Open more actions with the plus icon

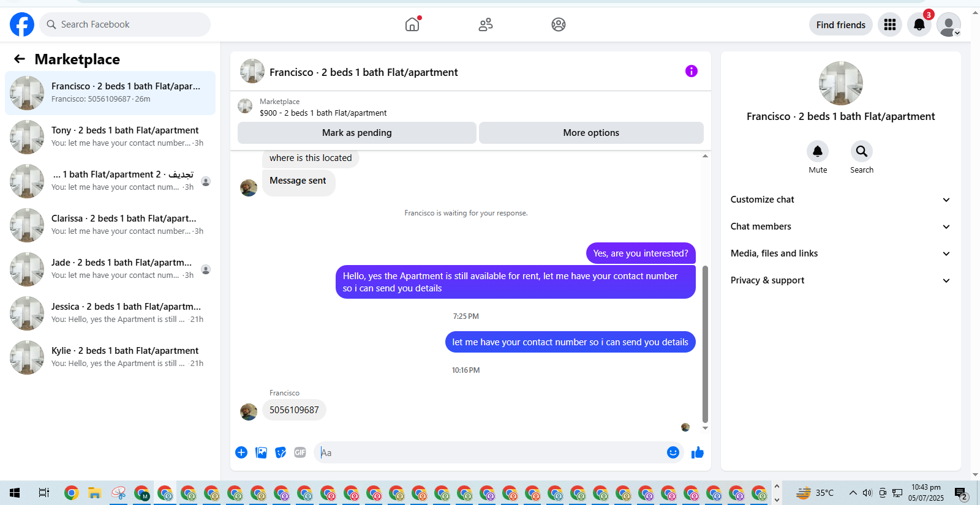coord(241,452)
